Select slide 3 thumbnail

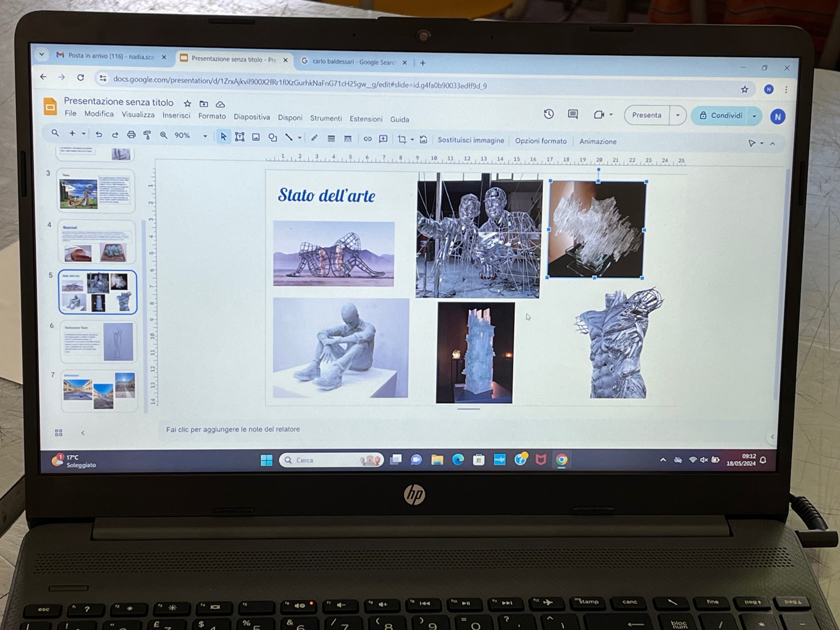click(96, 191)
